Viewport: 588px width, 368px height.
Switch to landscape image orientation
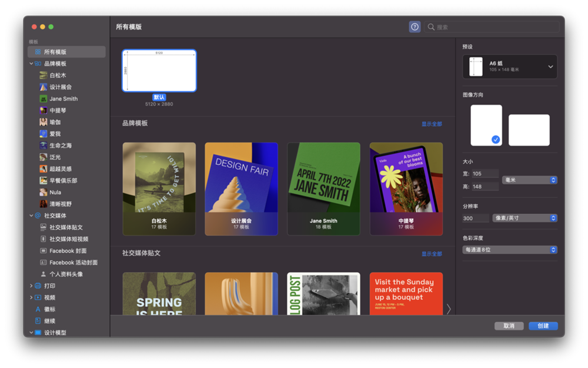point(529,130)
